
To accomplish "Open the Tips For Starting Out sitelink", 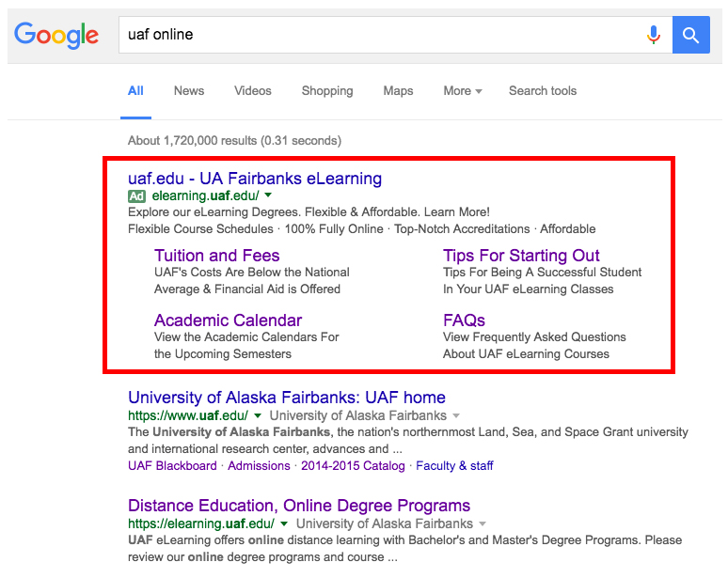I will coord(521,256).
